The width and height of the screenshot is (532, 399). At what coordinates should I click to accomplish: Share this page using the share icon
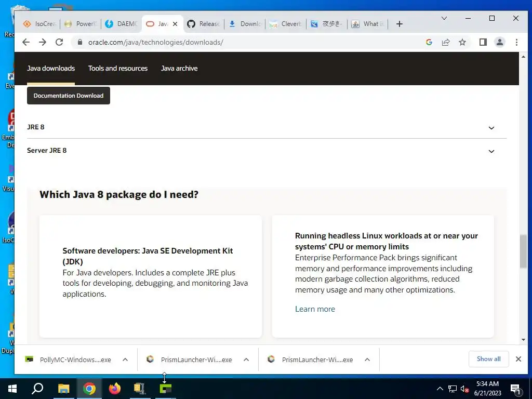[445, 42]
